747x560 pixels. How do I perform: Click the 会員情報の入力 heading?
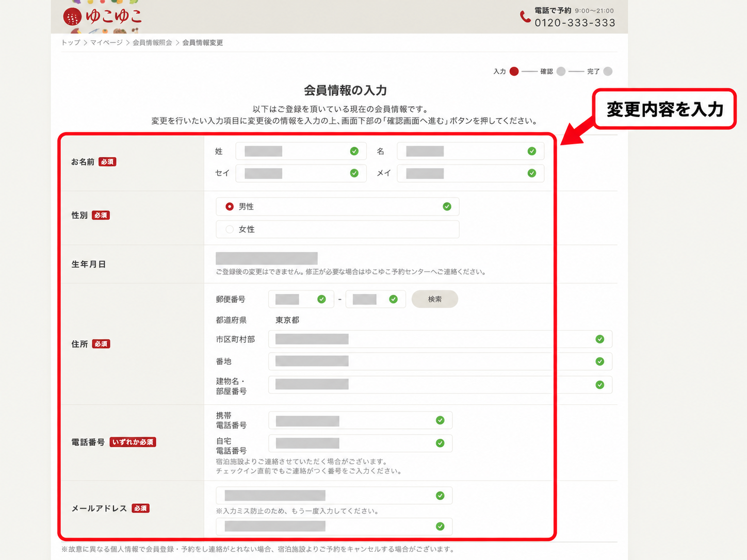(345, 90)
